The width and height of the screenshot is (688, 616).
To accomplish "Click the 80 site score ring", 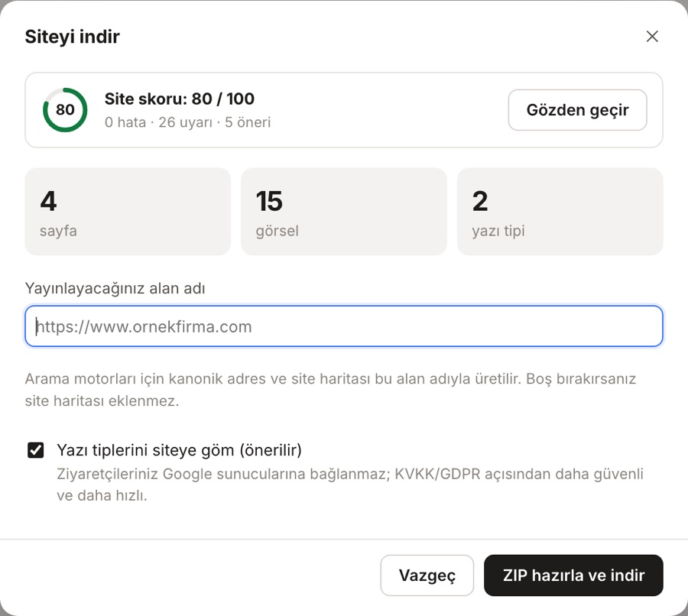I will point(65,110).
